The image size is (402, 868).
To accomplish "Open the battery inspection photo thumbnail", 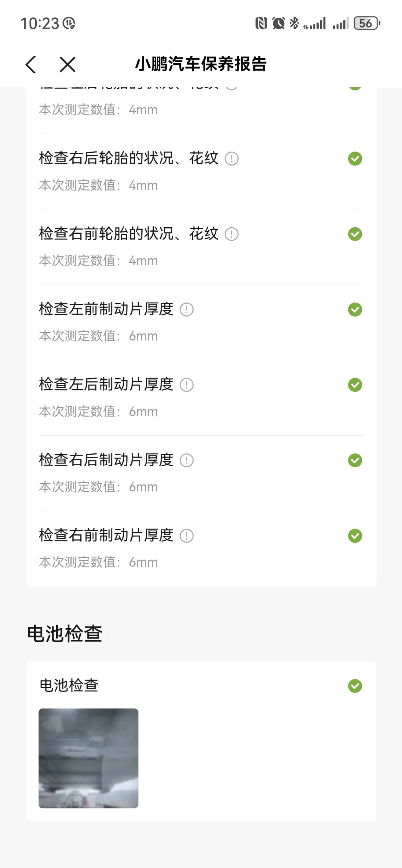I will click(x=88, y=758).
